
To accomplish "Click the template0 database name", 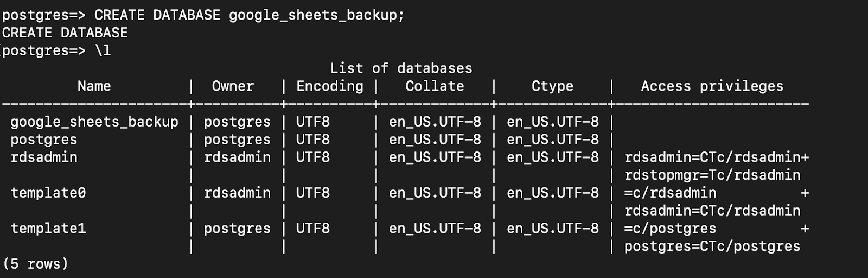I will tap(48, 193).
